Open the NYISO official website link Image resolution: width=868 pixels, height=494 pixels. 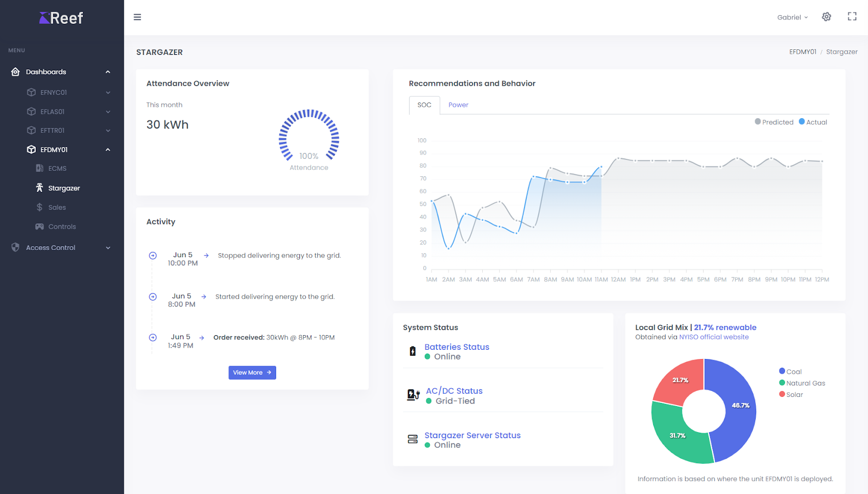click(713, 337)
